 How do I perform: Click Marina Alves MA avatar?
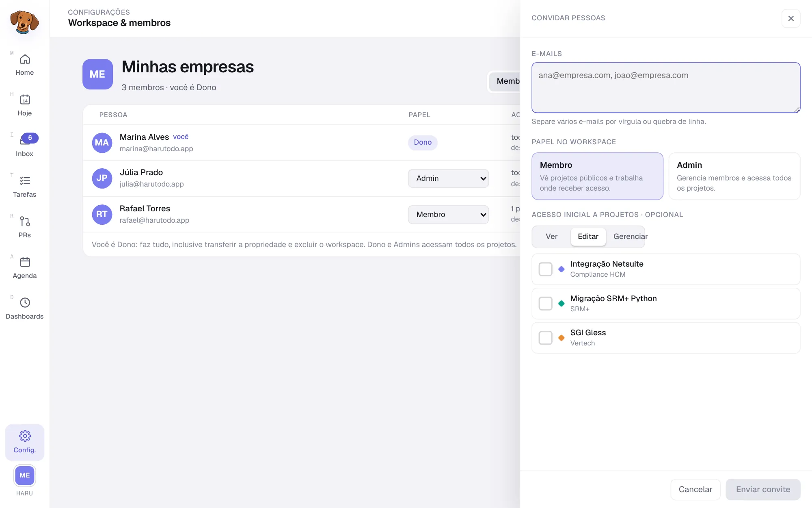coord(102,143)
